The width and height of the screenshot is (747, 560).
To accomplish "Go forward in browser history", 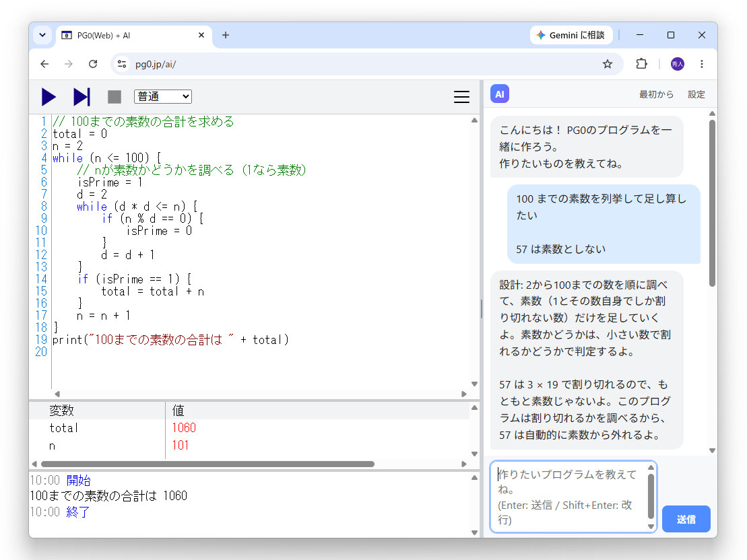I will 69,64.
